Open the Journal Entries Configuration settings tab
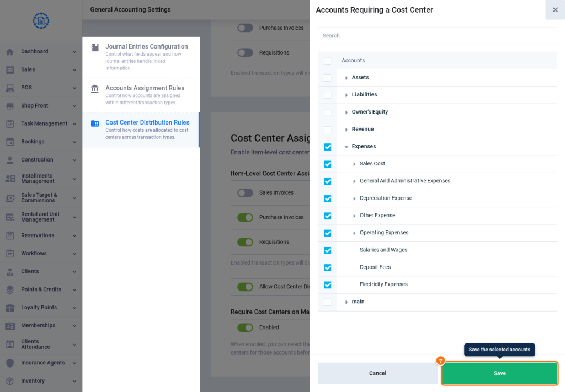 (x=141, y=57)
